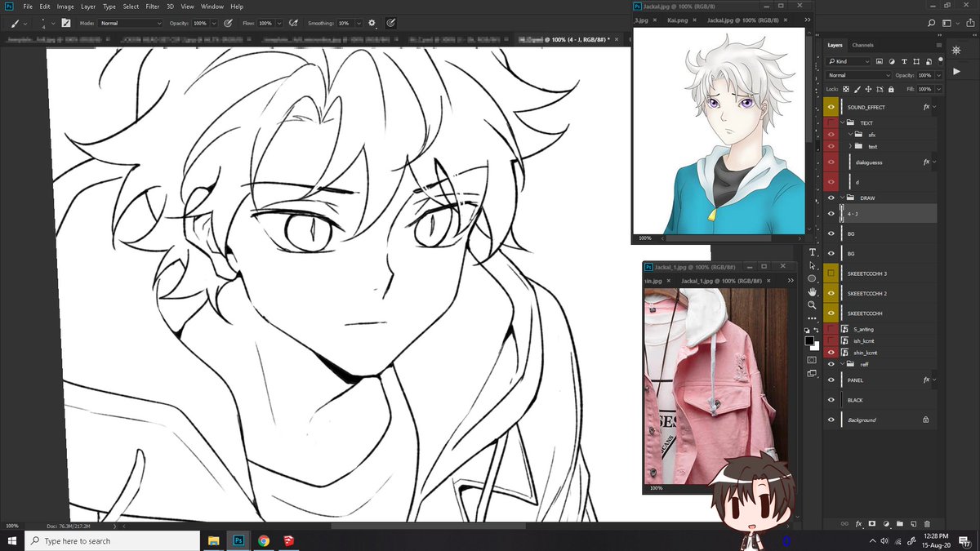Image resolution: width=980 pixels, height=551 pixels.
Task: Hide the DRAW group
Action: tap(831, 198)
